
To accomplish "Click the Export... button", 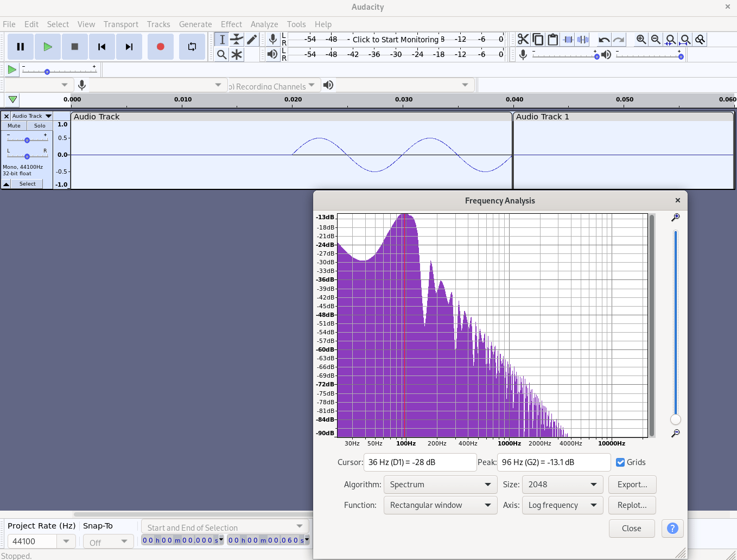I will point(632,485).
